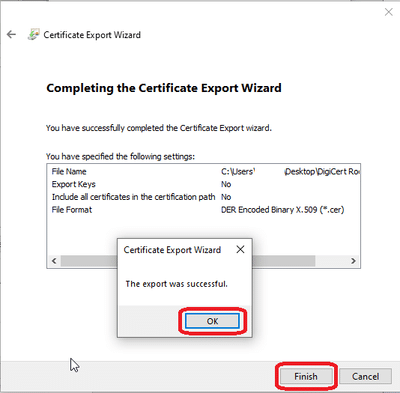Click the Finish button
400x393 pixels.
click(x=306, y=376)
